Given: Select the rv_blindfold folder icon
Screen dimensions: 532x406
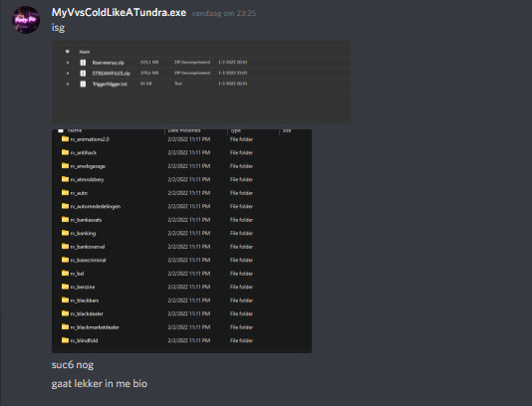Looking at the screenshot, I should [x=65, y=340].
